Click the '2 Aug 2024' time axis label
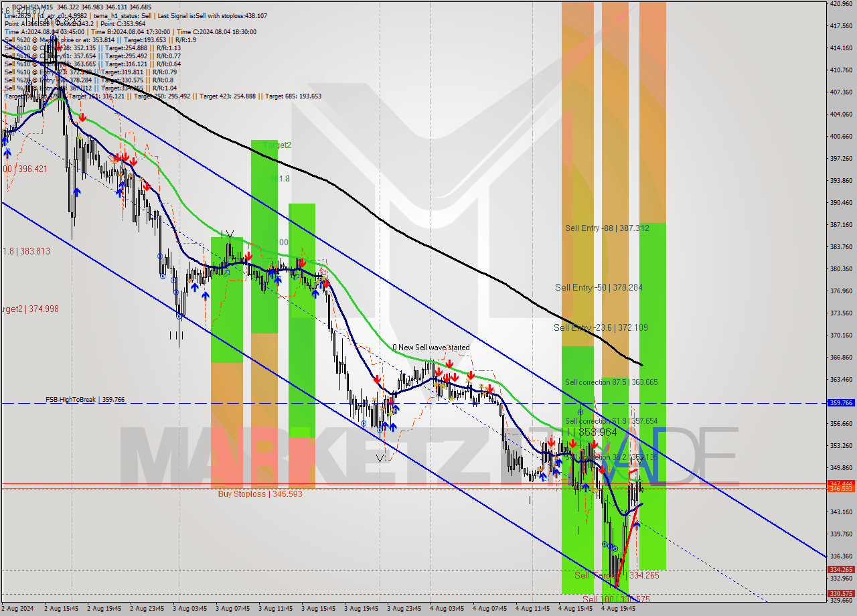This screenshot has width=857, height=616. pyautogui.click(x=19, y=609)
